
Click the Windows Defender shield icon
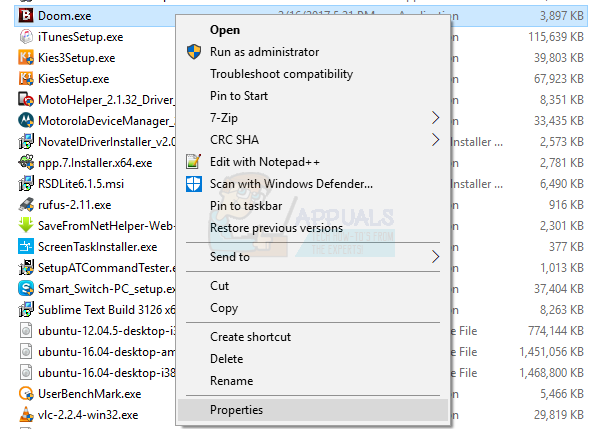click(x=194, y=184)
